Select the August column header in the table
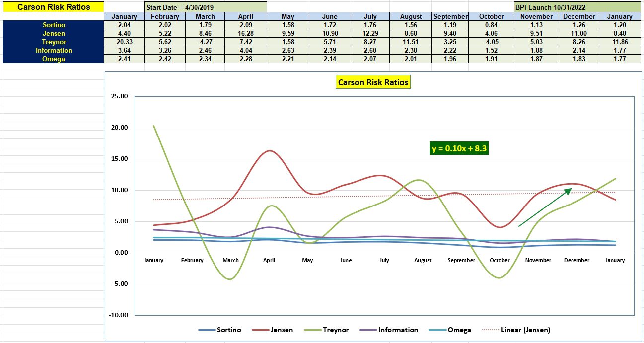 [411, 16]
